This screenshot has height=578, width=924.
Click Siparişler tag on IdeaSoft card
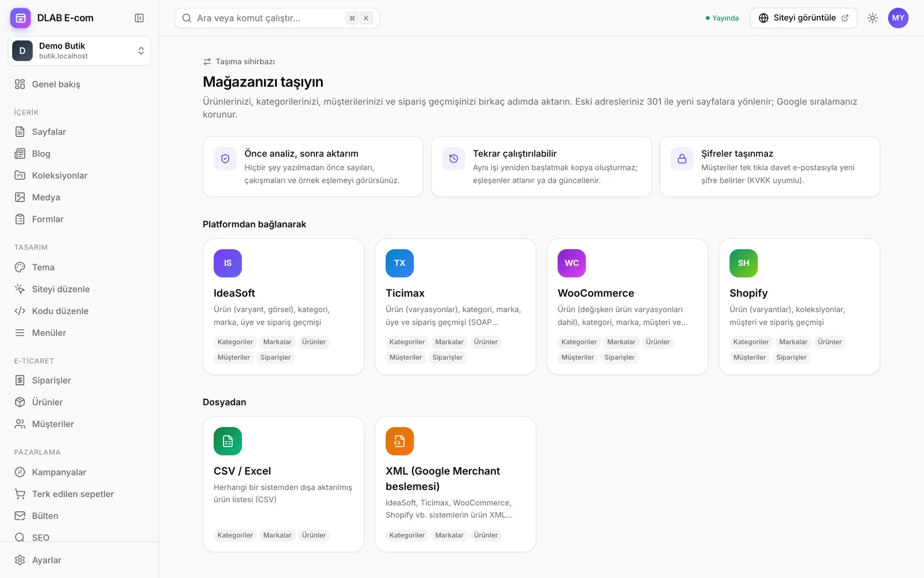click(x=275, y=358)
